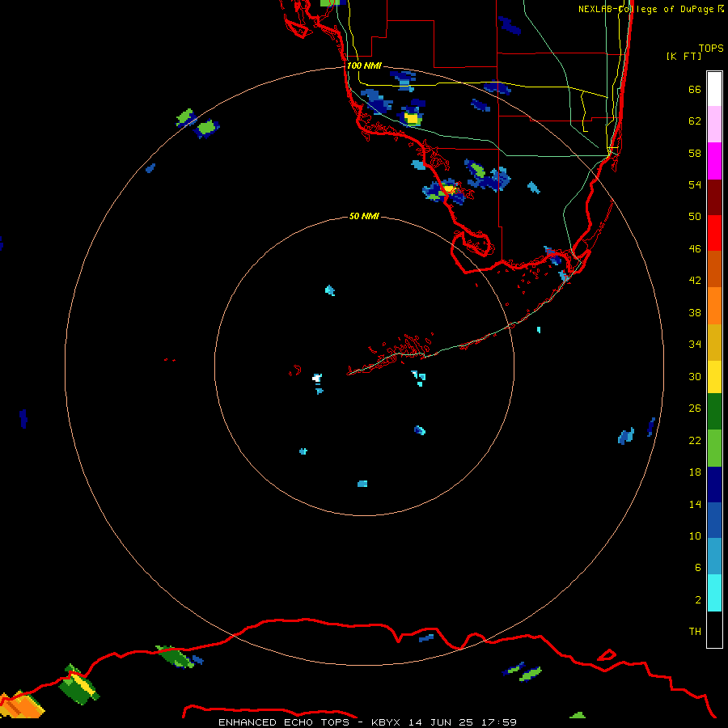Choose the gold mustard legend swatch
The height and width of the screenshot is (728, 728).
714,342
